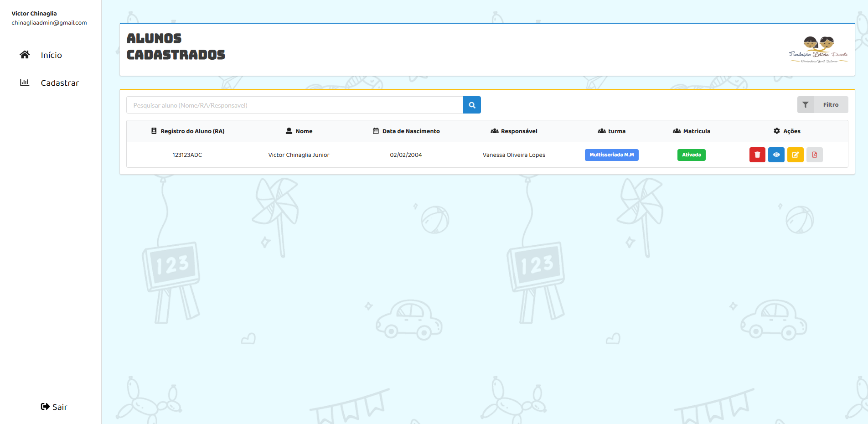Click the Fundação Letícia Duarte logo
The height and width of the screenshot is (424, 868).
pyautogui.click(x=818, y=50)
